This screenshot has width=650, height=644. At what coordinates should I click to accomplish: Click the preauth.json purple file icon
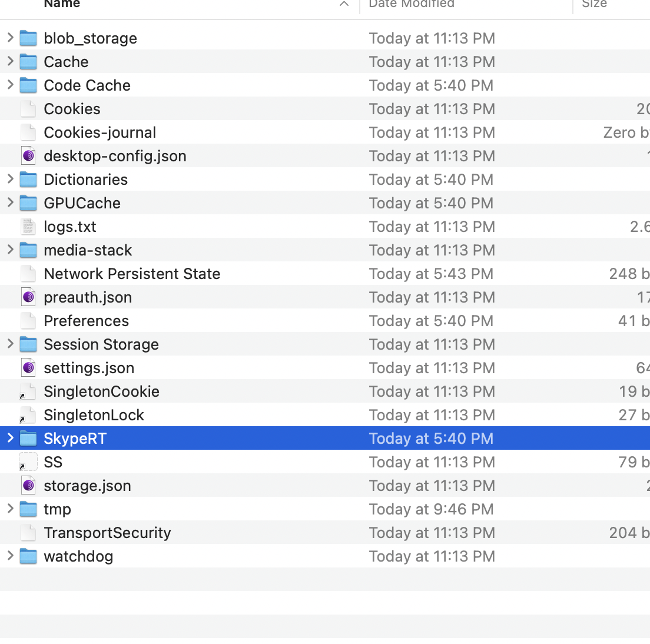point(28,297)
